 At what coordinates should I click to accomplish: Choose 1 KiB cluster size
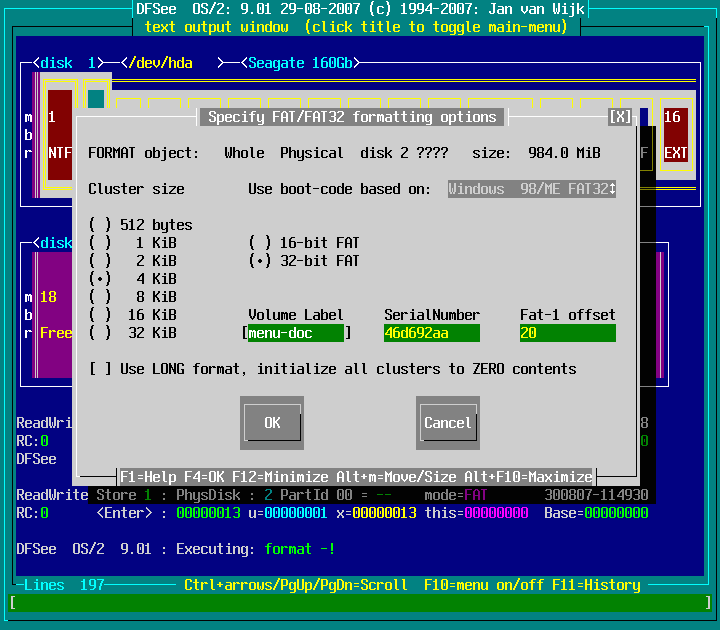100,243
